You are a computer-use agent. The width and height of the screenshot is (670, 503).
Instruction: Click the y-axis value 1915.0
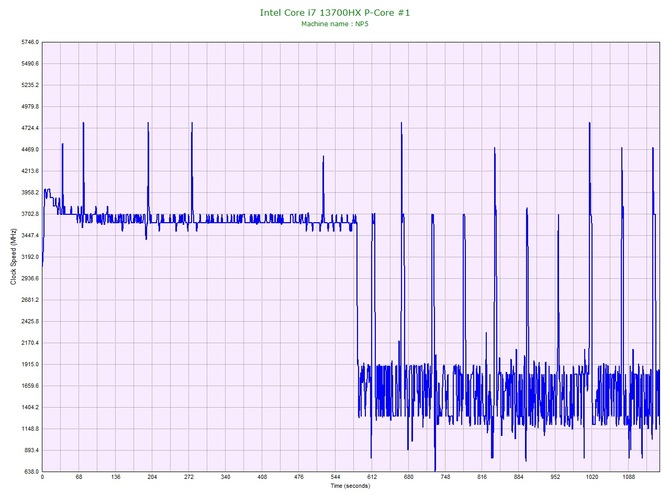(x=30, y=365)
